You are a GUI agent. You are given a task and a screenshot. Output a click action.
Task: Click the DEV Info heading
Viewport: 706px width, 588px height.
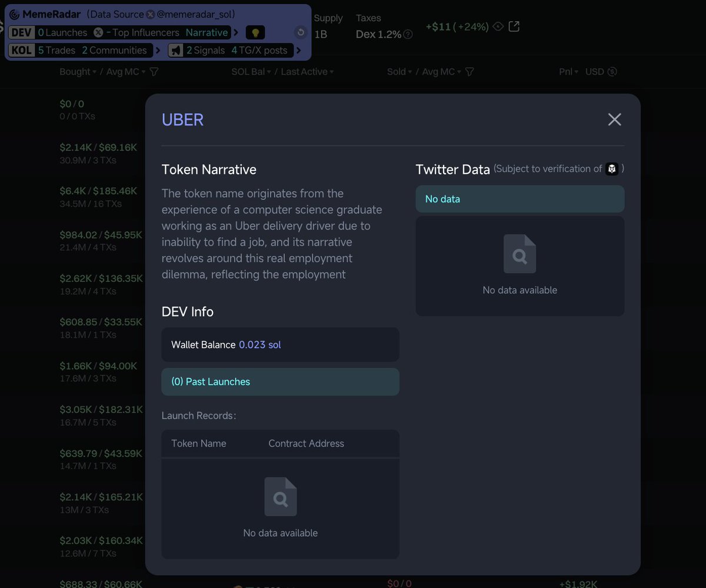[188, 312]
